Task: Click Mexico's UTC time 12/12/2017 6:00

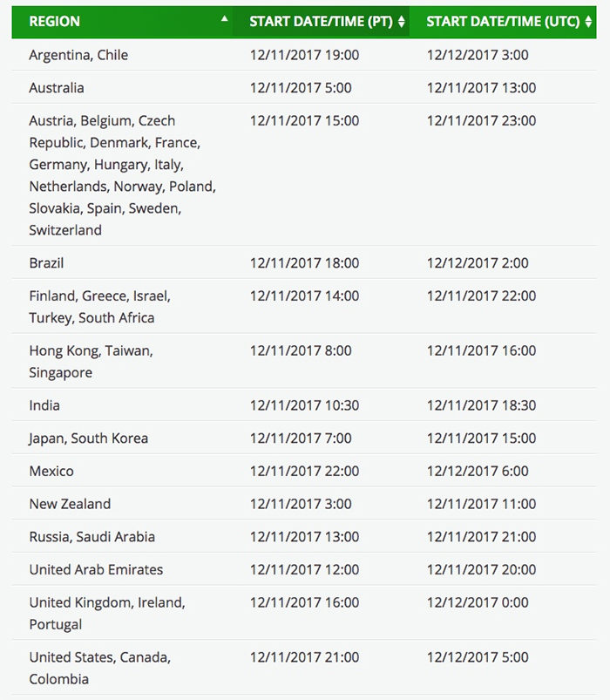Action: [478, 471]
